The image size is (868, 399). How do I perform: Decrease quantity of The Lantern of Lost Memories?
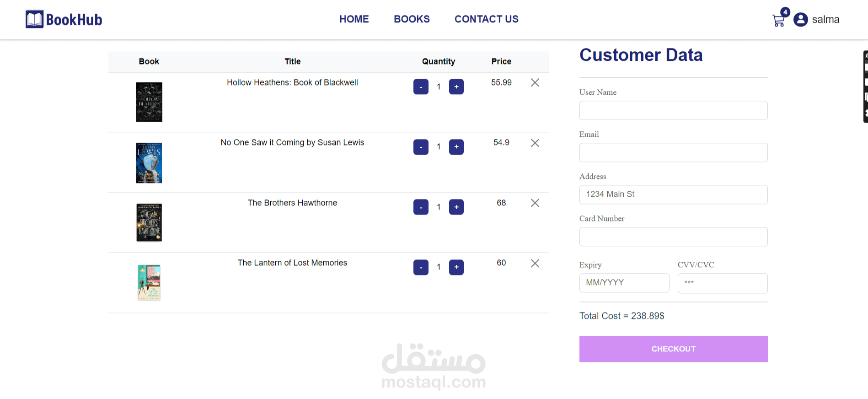[421, 267]
